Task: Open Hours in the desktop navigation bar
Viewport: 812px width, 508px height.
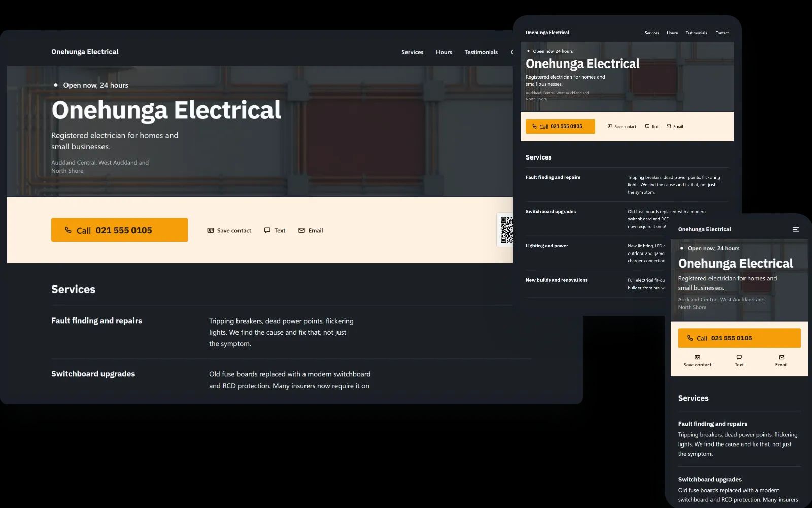Action: coord(444,52)
